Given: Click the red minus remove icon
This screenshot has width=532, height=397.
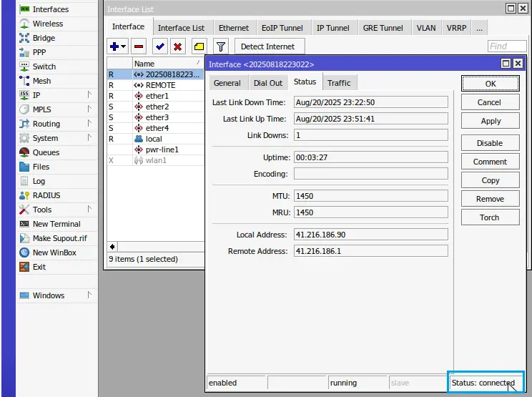Looking at the screenshot, I should click(x=139, y=46).
